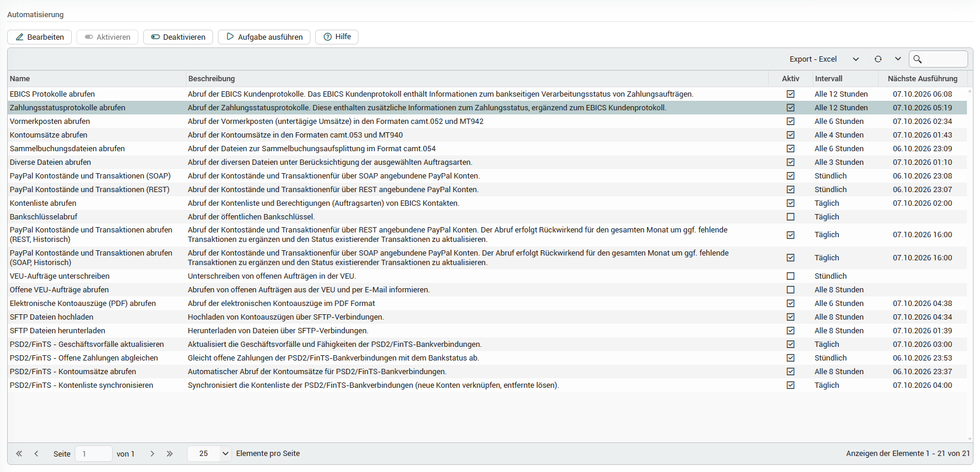Viewport: 980px width, 472px height.
Task: Toggle Aktiv checkbox for Kontoumsätze abrufen
Action: 791,135
